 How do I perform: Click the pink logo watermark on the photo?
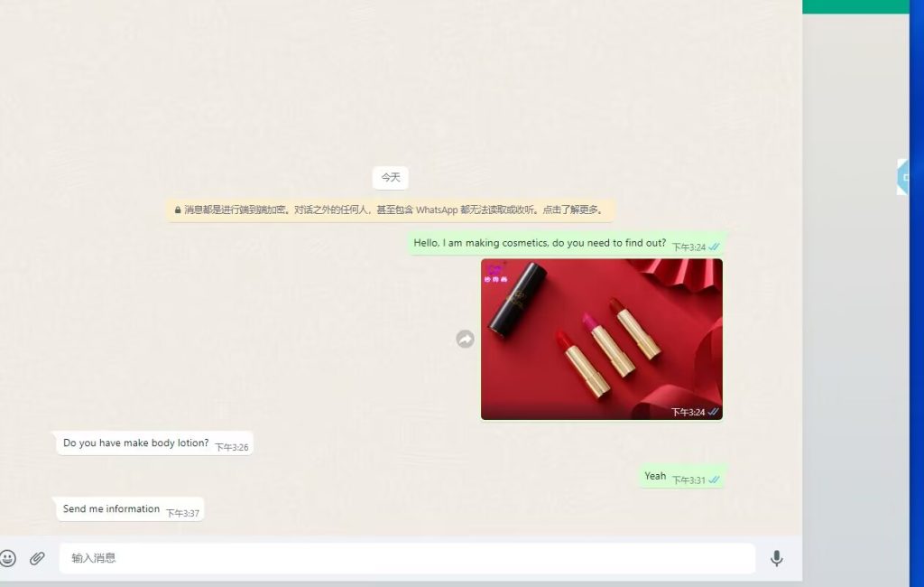click(496, 274)
